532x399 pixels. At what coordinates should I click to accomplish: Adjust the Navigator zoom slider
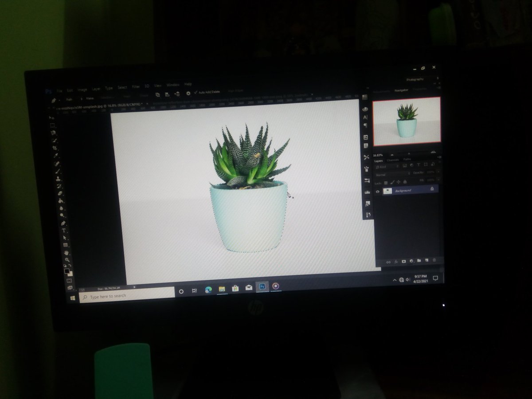[x=409, y=153]
